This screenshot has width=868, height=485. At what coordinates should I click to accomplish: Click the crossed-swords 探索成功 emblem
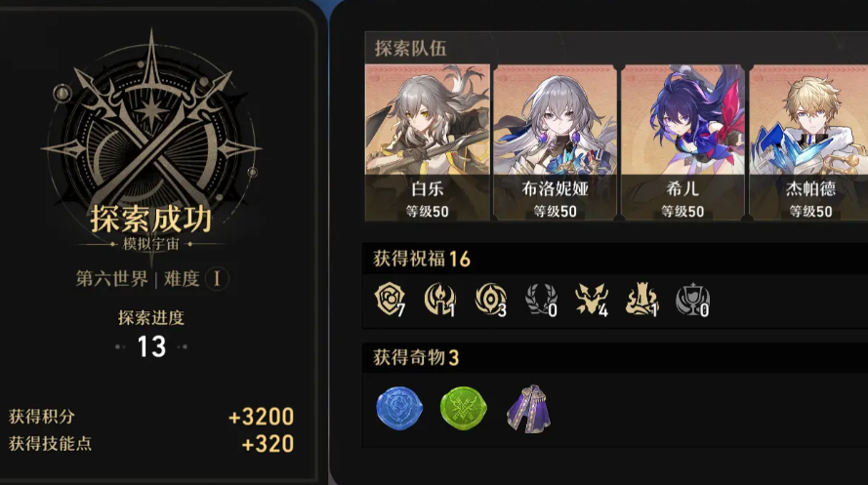point(150,130)
